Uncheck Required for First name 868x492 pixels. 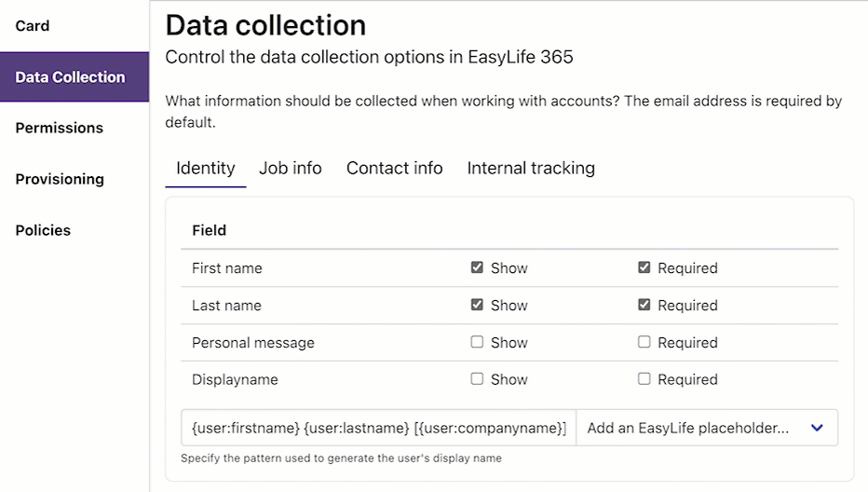(644, 267)
